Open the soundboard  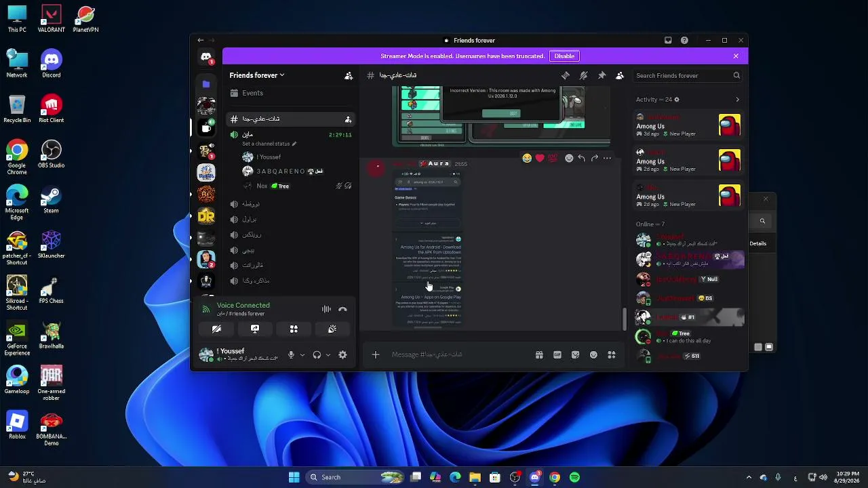click(332, 329)
